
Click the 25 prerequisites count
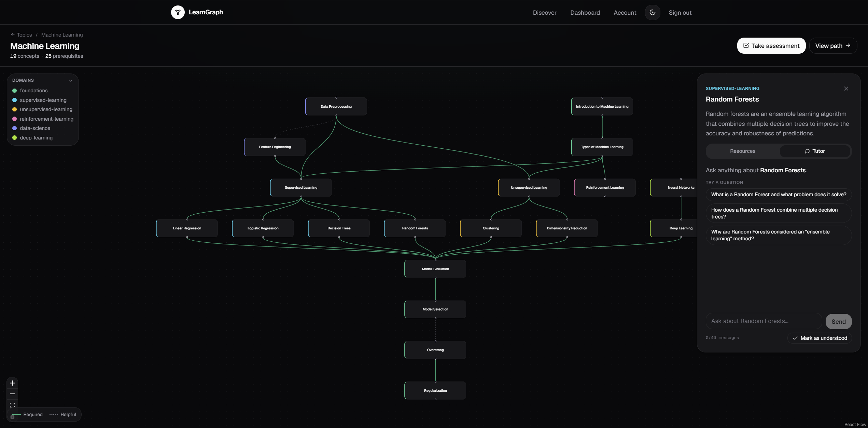coord(64,56)
